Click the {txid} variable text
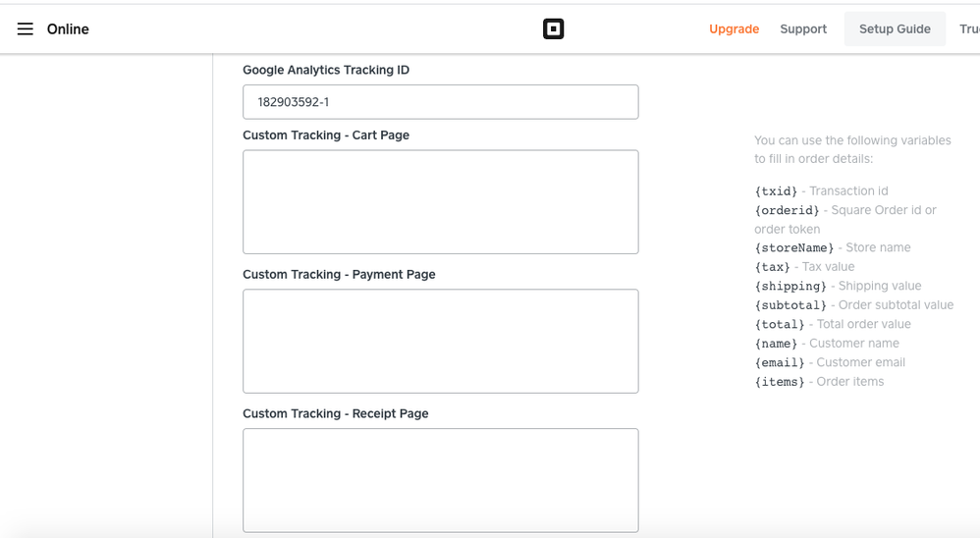Image resolution: width=980 pixels, height=538 pixels. click(x=777, y=191)
